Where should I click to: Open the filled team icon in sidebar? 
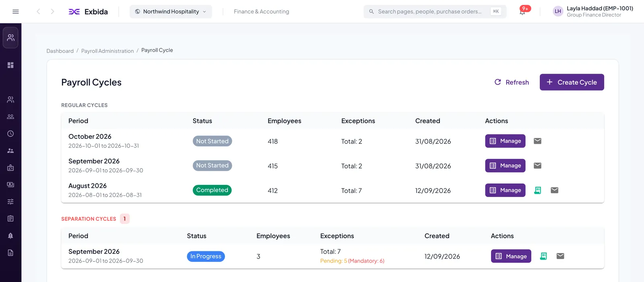(x=10, y=151)
